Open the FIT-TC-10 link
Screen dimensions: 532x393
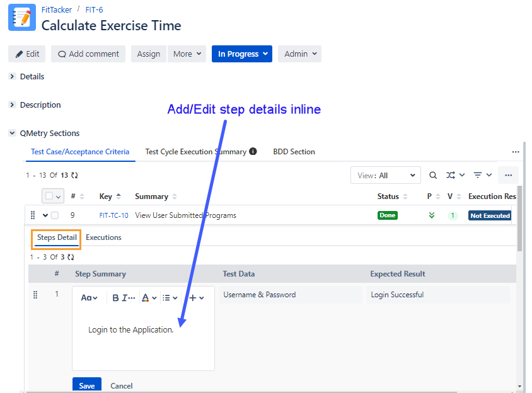pos(113,215)
